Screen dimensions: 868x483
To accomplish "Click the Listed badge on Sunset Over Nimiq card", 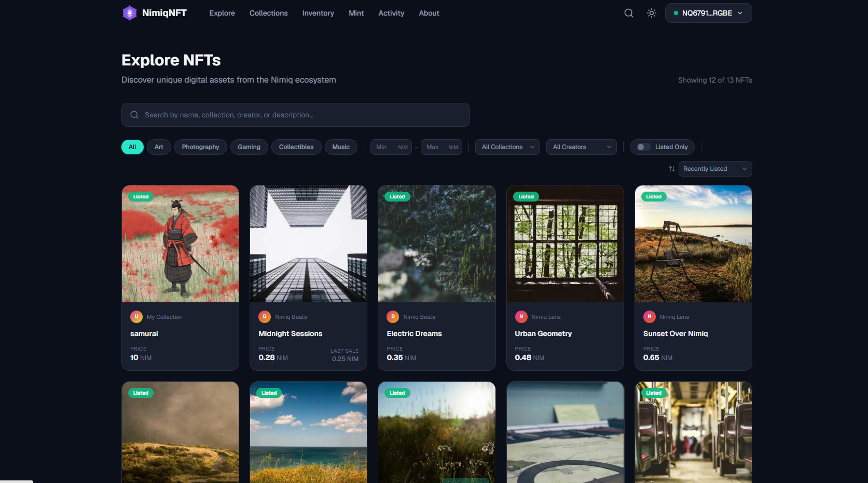I will (x=654, y=197).
